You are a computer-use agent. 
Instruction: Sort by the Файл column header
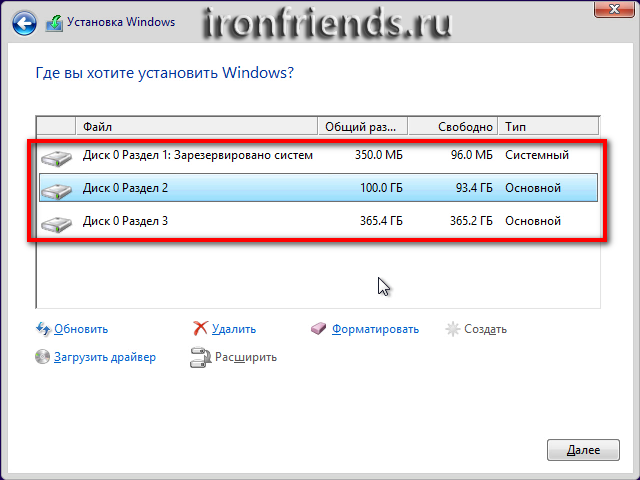click(196, 127)
